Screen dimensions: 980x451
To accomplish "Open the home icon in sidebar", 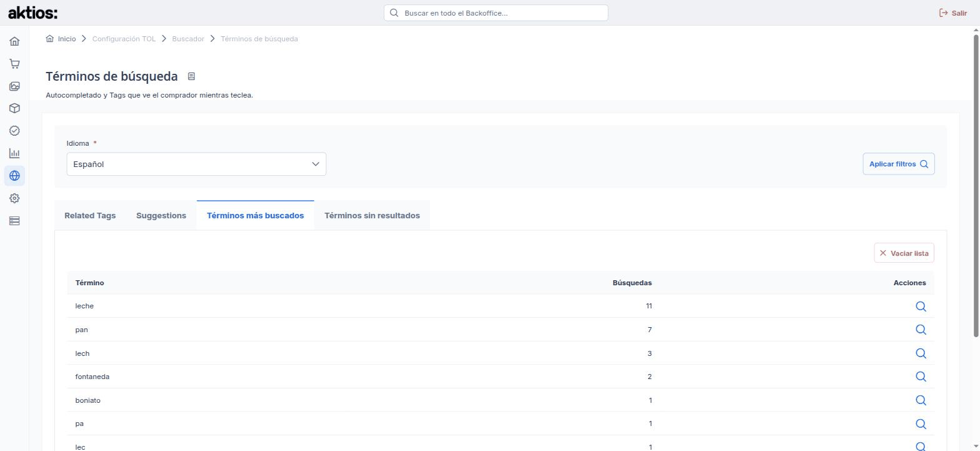I will click(14, 41).
